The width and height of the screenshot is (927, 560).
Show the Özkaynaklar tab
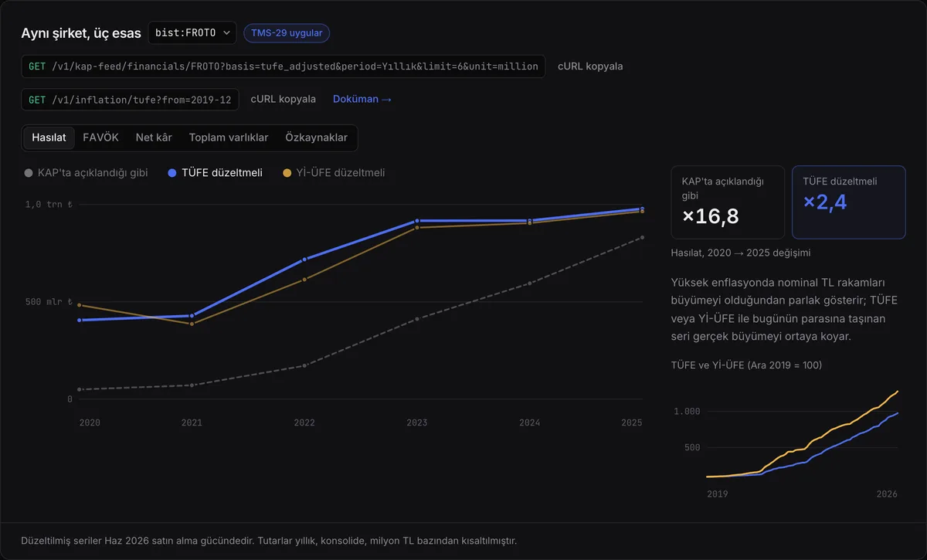(317, 137)
